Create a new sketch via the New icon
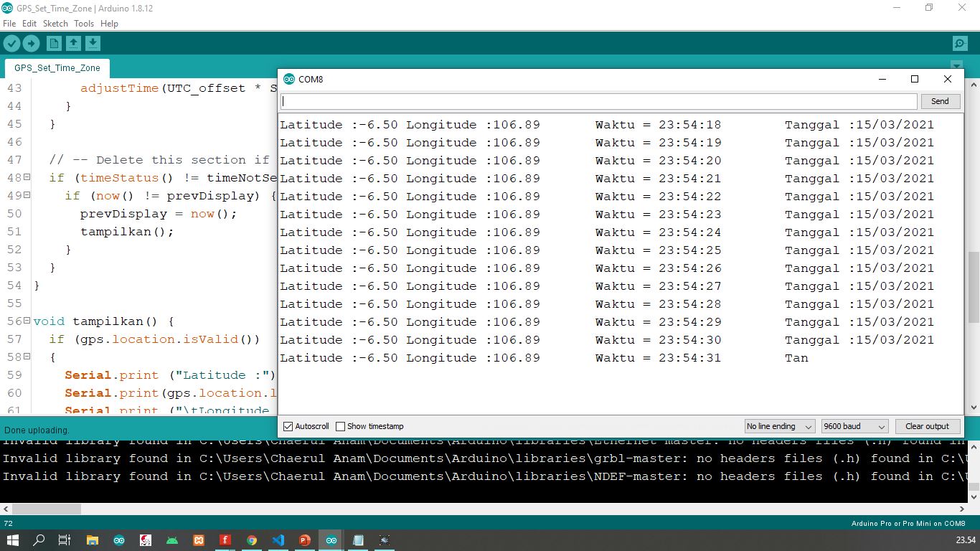This screenshot has width=980, height=551. pos(54,43)
